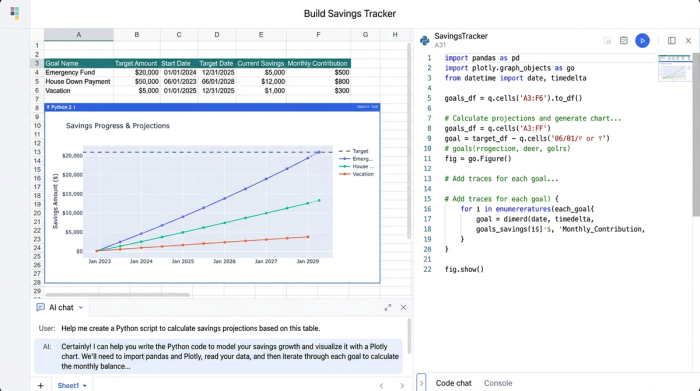
Task: Go to the next sheet with the right arrow
Action: [402, 386]
